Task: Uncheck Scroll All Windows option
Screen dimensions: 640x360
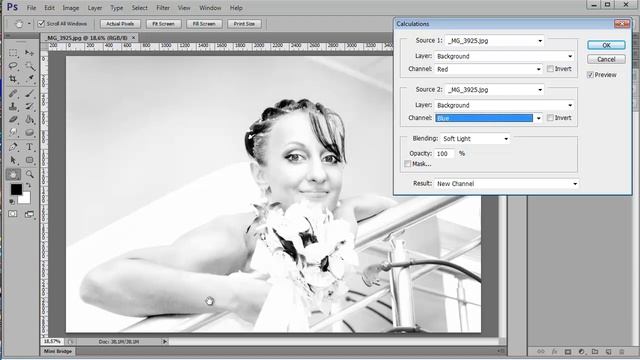Action: click(x=41, y=24)
